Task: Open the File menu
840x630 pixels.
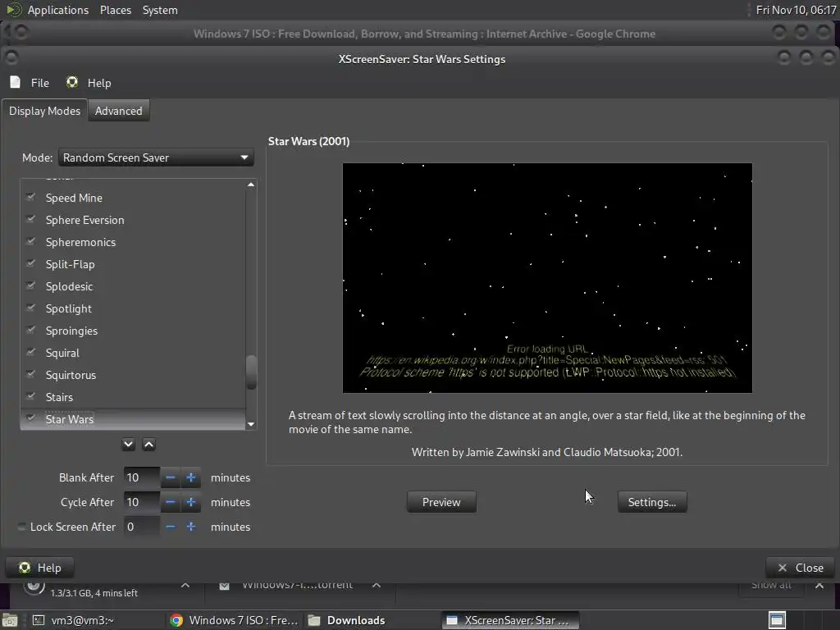Action: click(x=30, y=83)
